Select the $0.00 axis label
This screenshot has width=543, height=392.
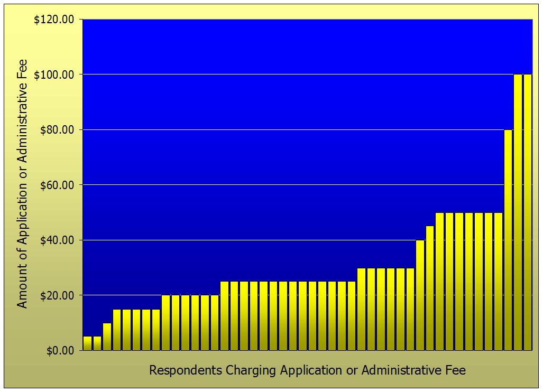coord(61,350)
